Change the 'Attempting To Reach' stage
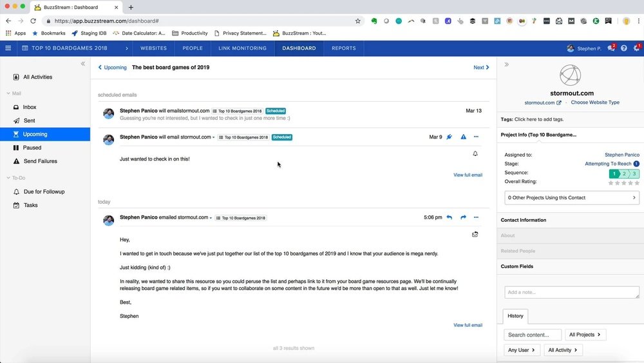The width and height of the screenshot is (644, 363). [x=608, y=164]
